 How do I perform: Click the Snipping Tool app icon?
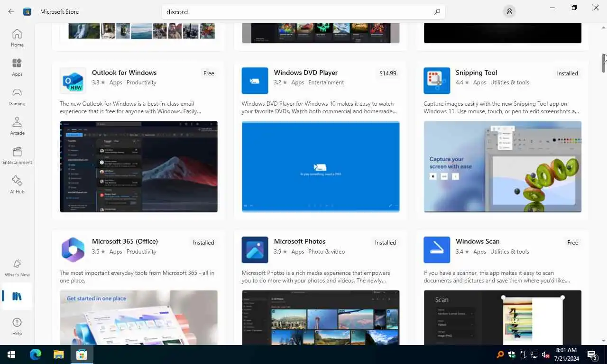point(437,81)
